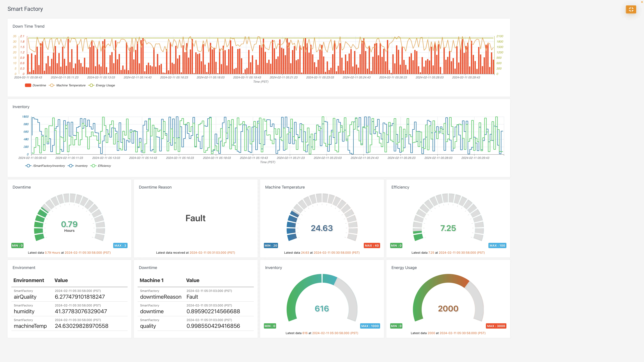Click the Inventory gauge 616 value
Viewport: 644px width, 362px height.
click(322, 309)
